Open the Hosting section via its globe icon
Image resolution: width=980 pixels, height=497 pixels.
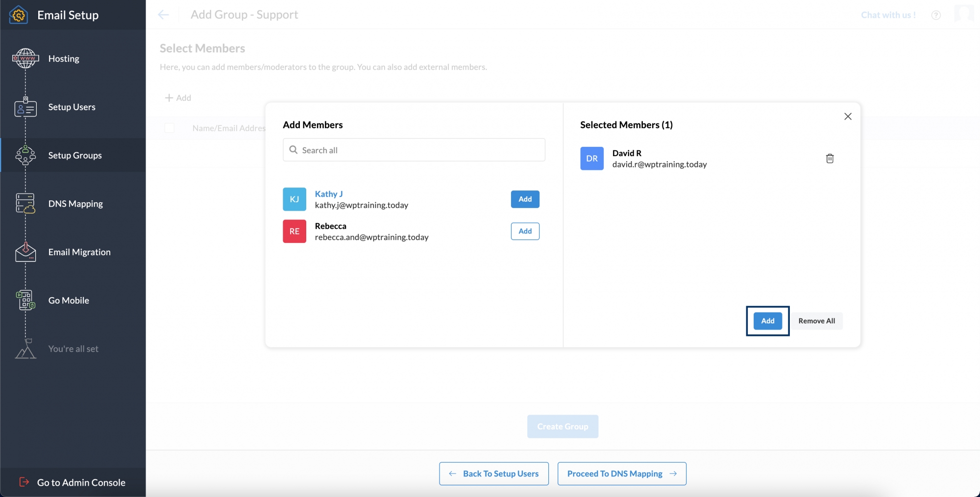[x=25, y=58]
